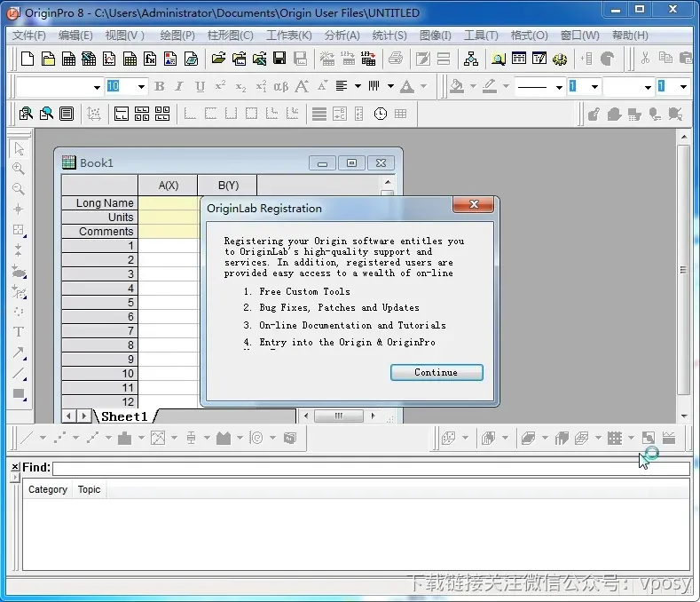Viewport: 700px width, 602px height.
Task: Open the 绘图(P) menu
Action: (177, 36)
